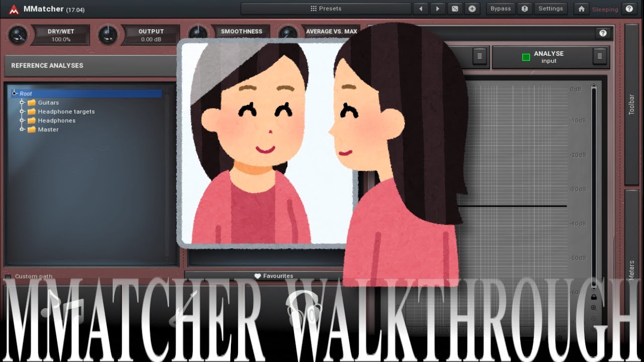
Task: Adjust the Output knob
Action: coord(108,35)
